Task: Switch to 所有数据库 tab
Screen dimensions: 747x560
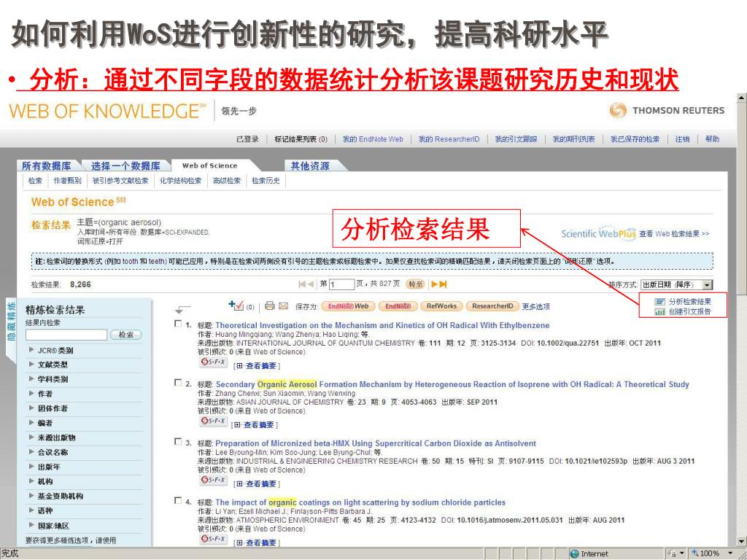Action: coord(46,166)
